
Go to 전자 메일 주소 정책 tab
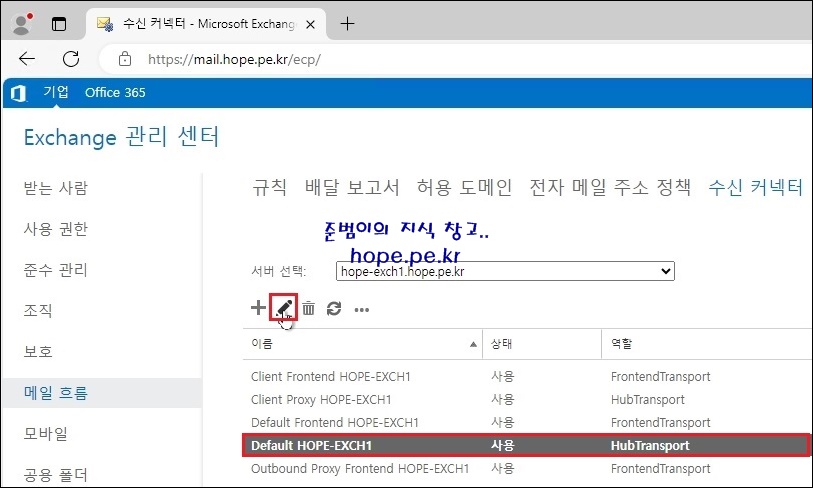(x=610, y=187)
